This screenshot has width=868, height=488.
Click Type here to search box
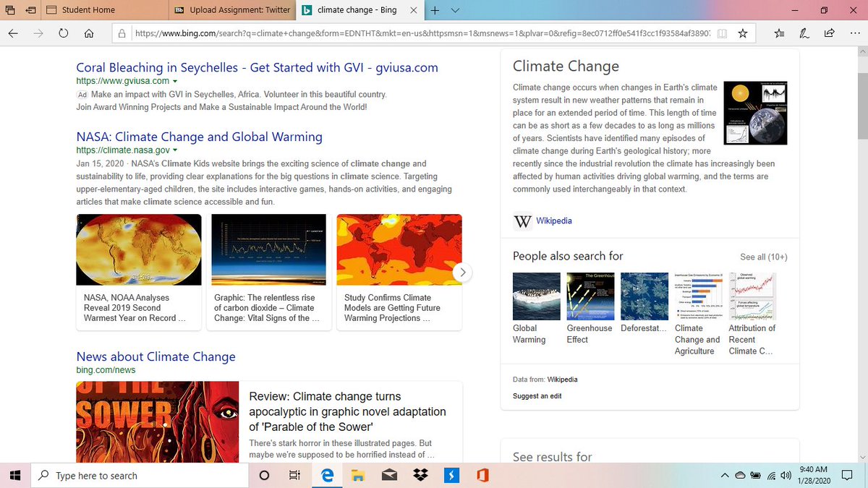(x=139, y=476)
